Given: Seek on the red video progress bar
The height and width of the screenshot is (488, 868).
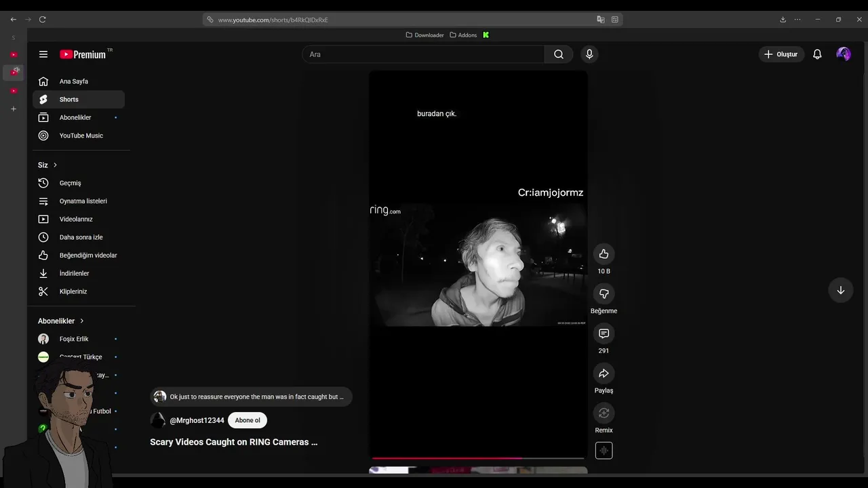Looking at the screenshot, I should 478,458.
